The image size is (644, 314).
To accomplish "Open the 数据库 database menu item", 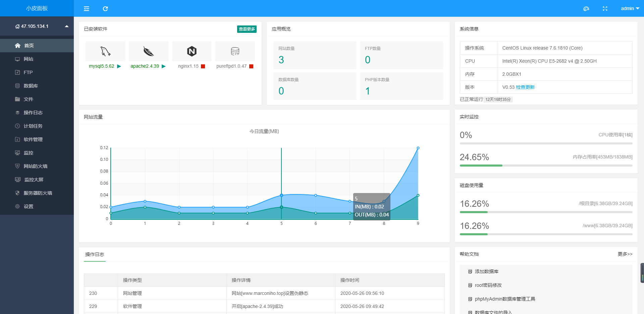I will pyautogui.click(x=37, y=86).
